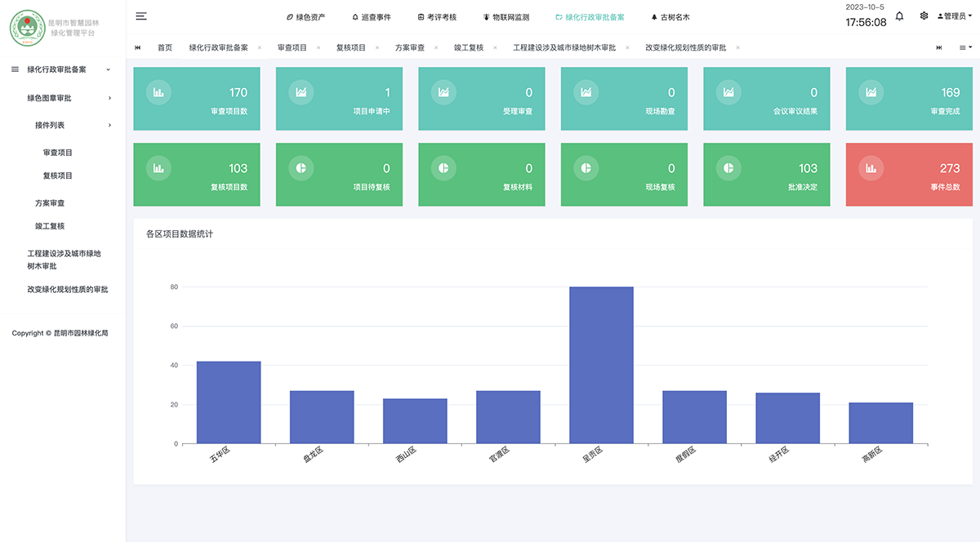Click the pie icon on 项目待复核 card
The height and width of the screenshot is (542, 980).
301,168
